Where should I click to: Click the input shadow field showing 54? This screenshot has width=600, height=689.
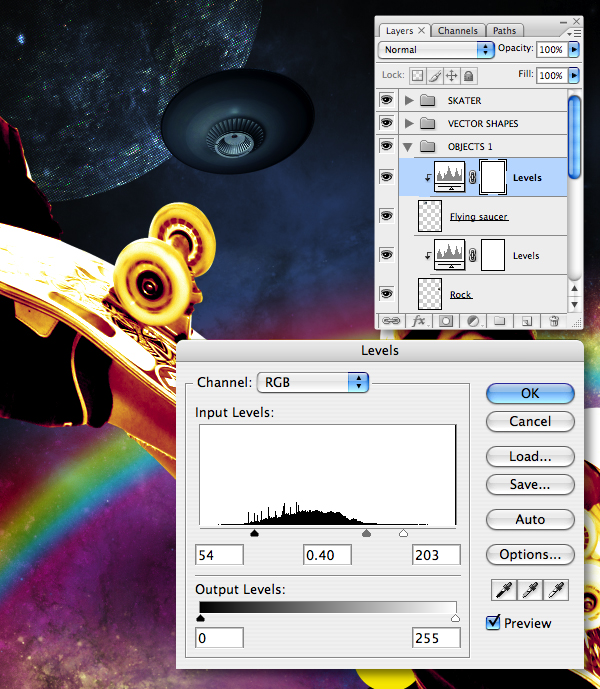point(219,555)
